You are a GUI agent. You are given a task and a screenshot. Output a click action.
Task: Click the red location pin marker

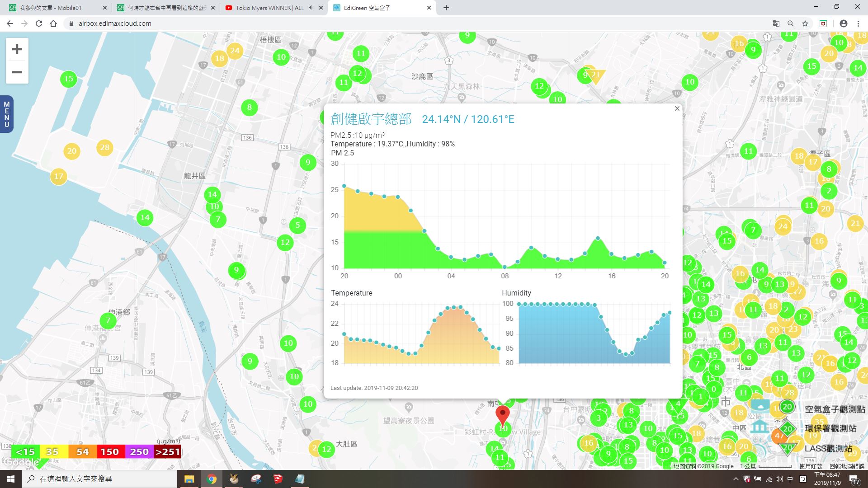[x=502, y=416]
